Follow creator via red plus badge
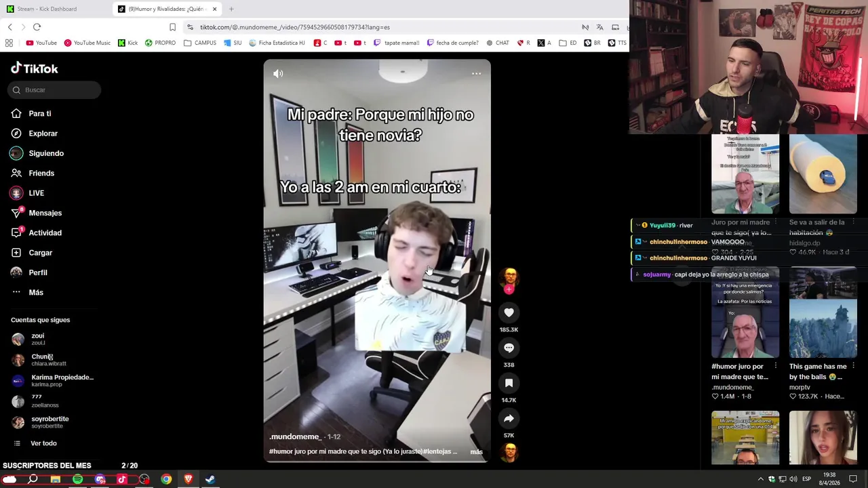This screenshot has width=868, height=488. 509,289
